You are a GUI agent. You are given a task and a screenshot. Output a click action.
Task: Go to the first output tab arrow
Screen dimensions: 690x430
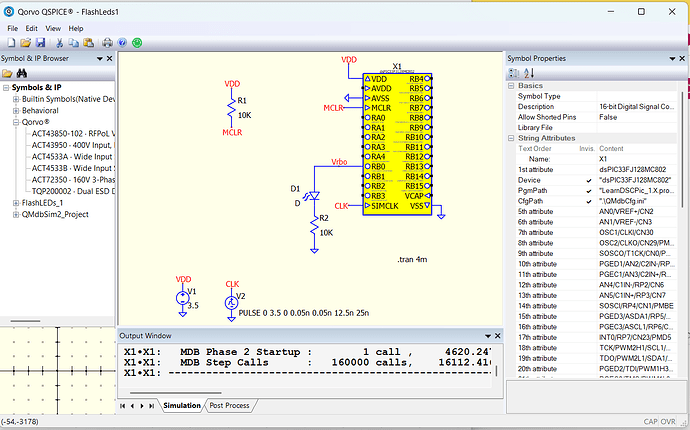click(123, 406)
